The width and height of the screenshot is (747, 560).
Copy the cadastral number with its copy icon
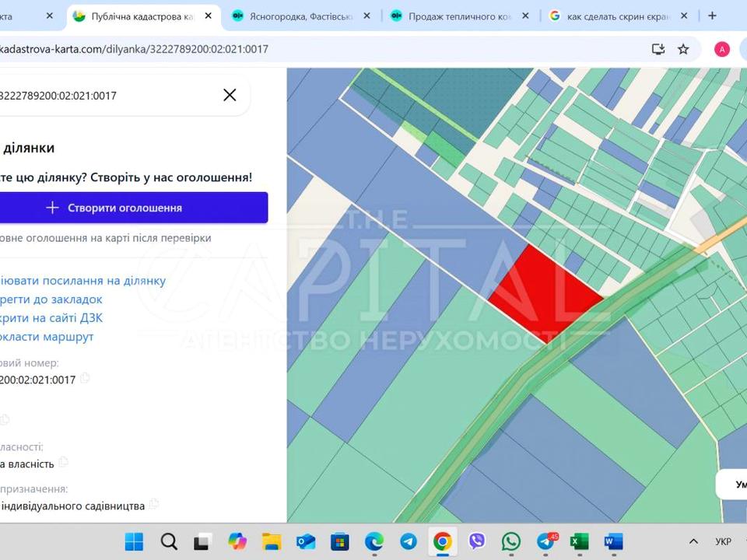[x=86, y=379]
